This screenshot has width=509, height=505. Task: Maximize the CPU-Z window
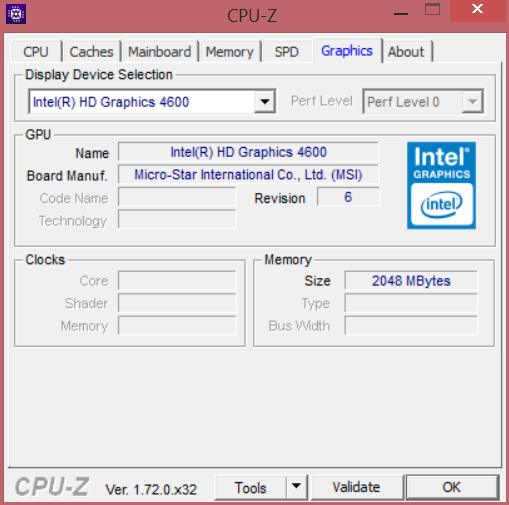pyautogui.click(x=432, y=10)
